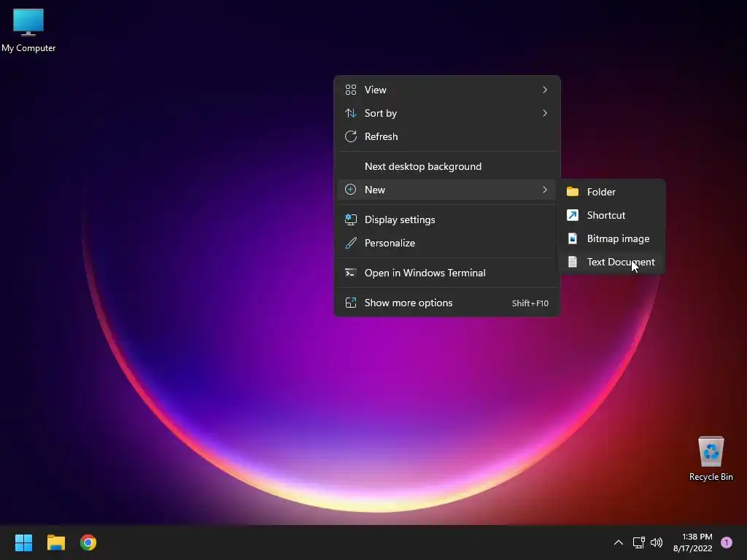Viewport: 747px width, 560px height.
Task: Click the Bitmap image file icon
Action: point(573,238)
